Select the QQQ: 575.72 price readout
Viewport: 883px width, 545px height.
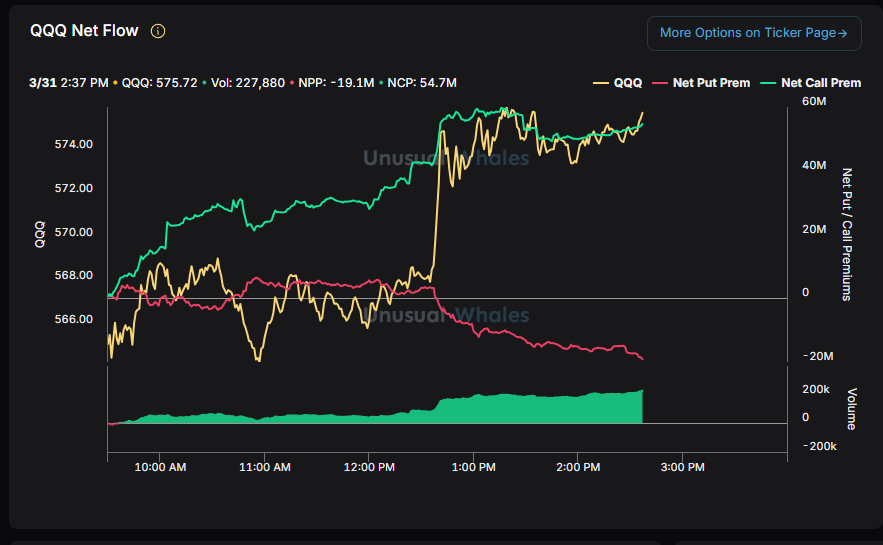159,83
